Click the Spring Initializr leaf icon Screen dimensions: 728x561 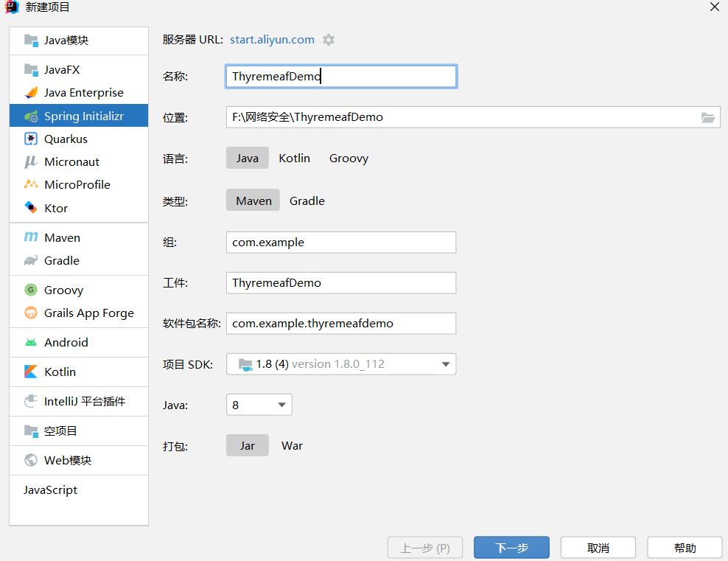tap(31, 116)
